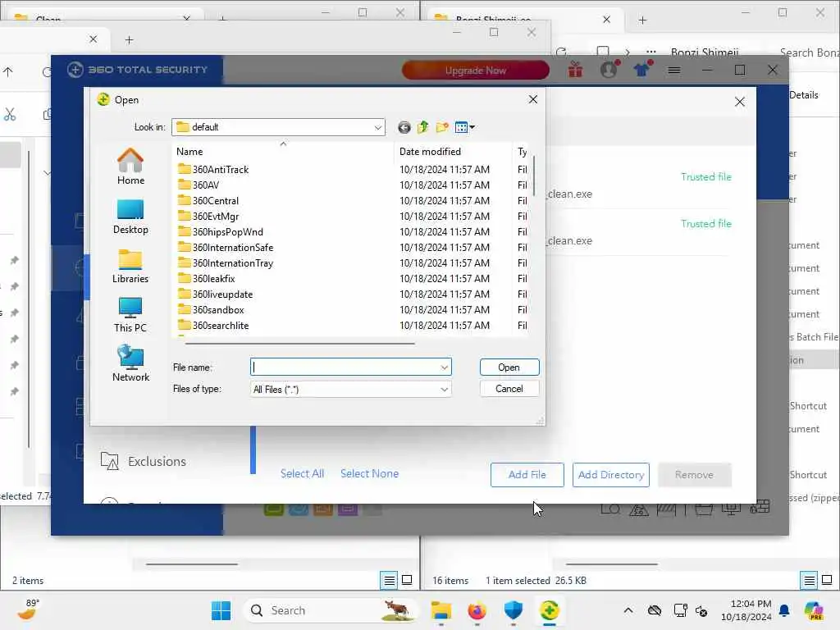
Task: Open 360 Total Security taskbar icon
Action: [x=549, y=610]
